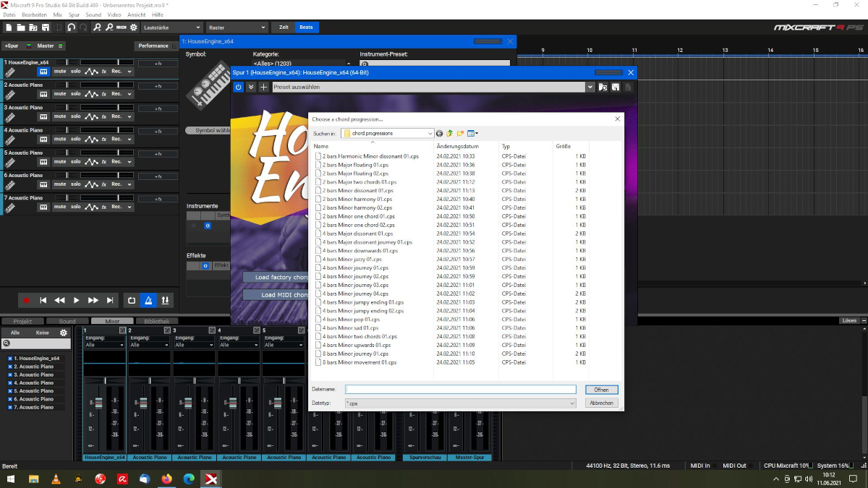Open the Raster dropdown in toolbar
This screenshot has width=868, height=488.
237,27
